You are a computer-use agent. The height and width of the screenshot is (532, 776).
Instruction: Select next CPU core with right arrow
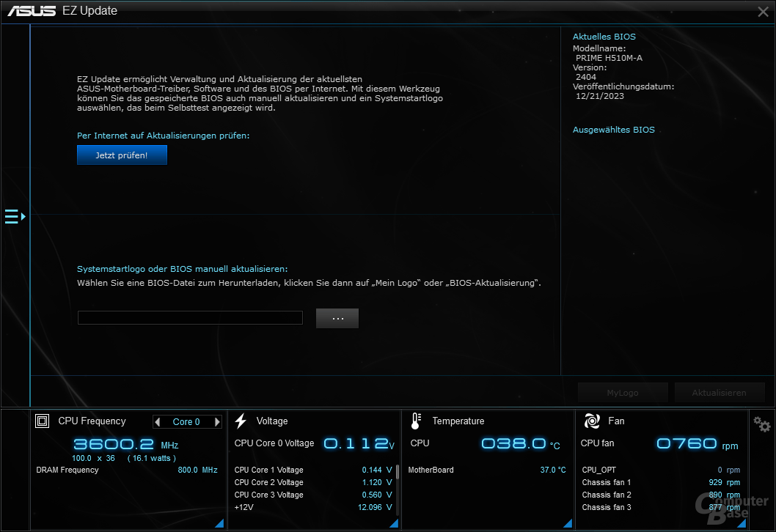pos(217,422)
